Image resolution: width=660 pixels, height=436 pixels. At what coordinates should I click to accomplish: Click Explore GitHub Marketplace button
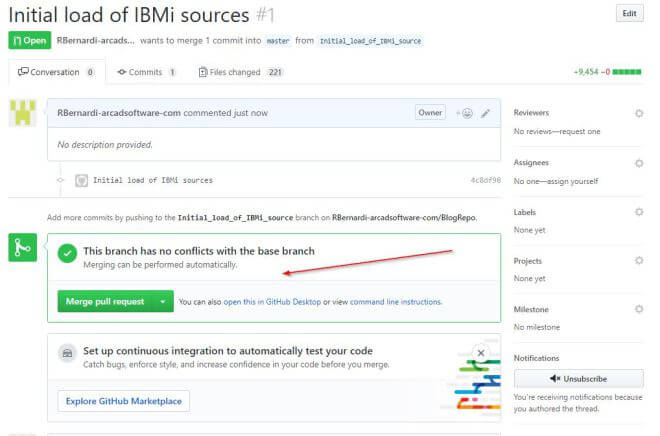123,401
